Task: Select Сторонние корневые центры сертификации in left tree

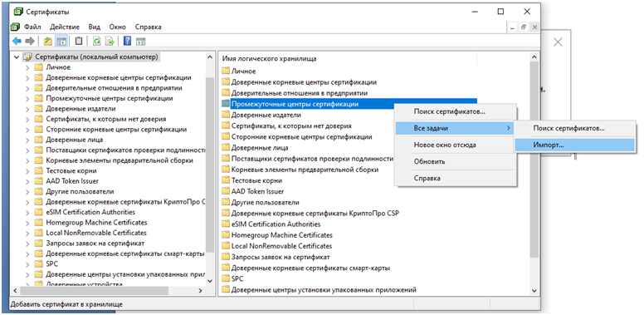Action: point(116,129)
